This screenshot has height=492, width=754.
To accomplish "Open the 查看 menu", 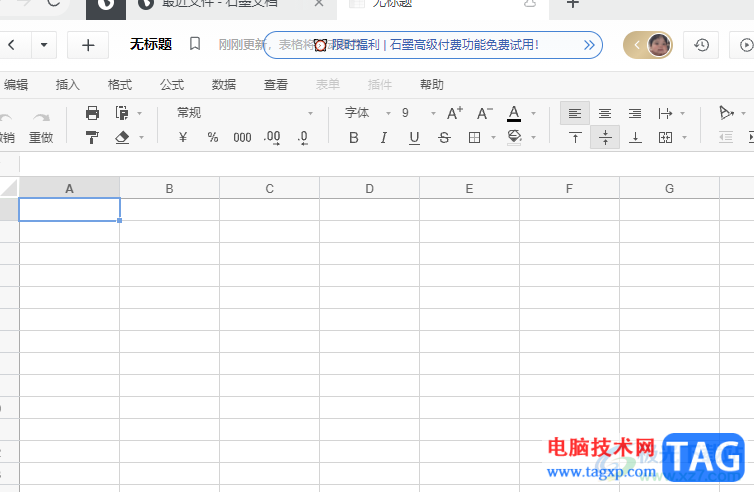I will click(276, 85).
